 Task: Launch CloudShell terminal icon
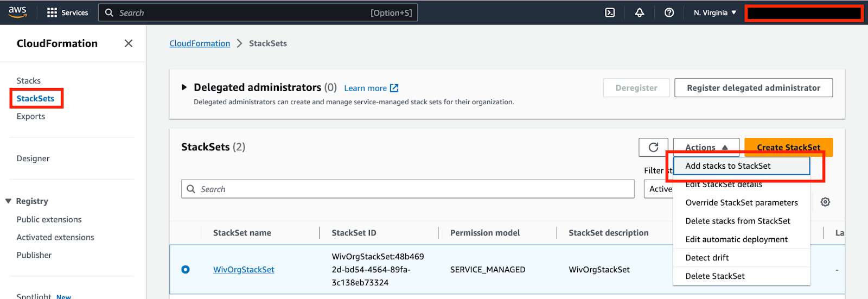pos(610,12)
